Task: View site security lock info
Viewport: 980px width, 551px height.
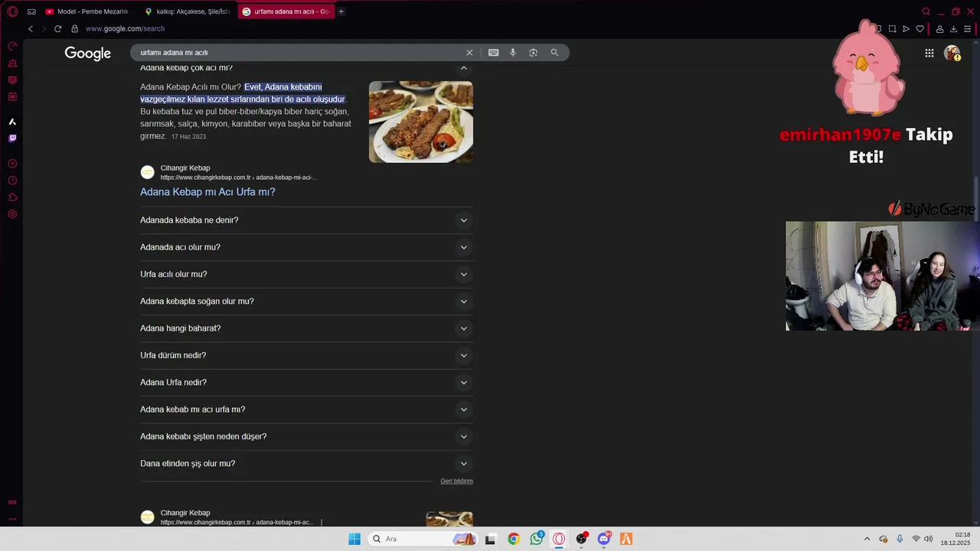Action: pos(74,28)
